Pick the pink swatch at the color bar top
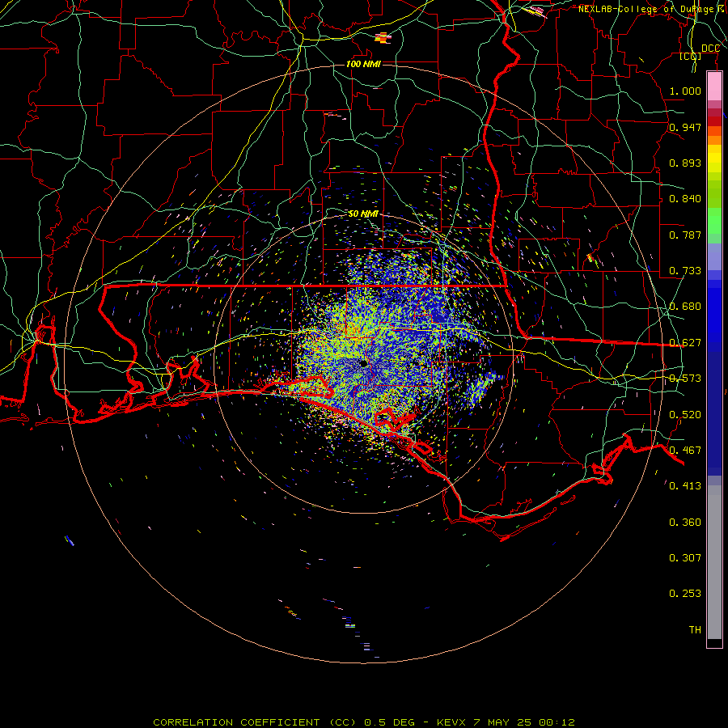728x728 pixels. 714,87
